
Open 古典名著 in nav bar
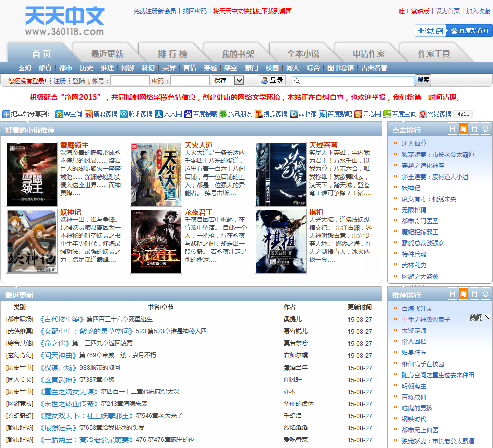[x=374, y=68]
